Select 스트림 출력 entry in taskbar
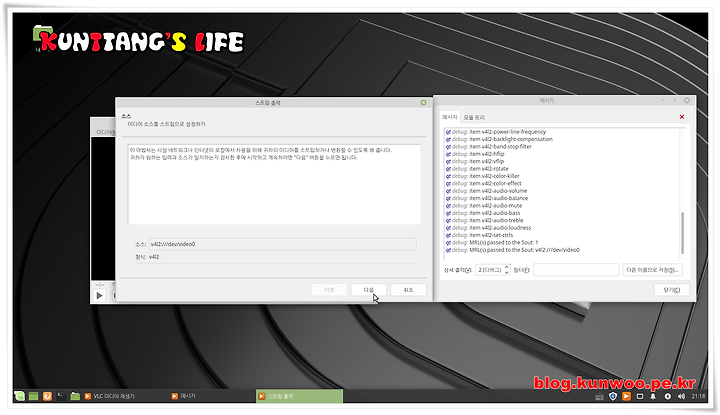720x415 pixels. pos(299,396)
